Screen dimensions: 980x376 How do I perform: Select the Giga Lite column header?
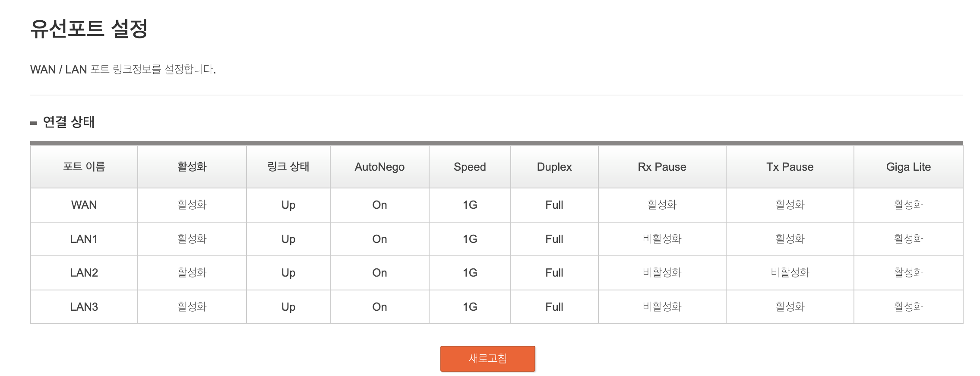[x=908, y=167]
